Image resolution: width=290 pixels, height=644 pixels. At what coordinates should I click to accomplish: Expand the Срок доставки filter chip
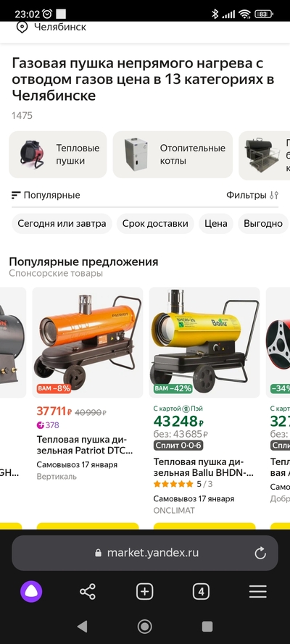point(155,223)
